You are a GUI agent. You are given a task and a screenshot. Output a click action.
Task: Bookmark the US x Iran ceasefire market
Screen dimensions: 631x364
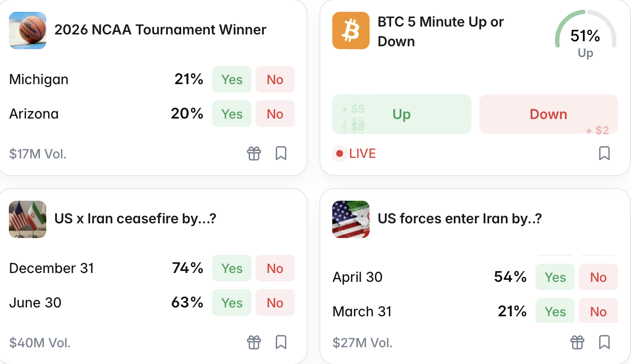click(281, 342)
